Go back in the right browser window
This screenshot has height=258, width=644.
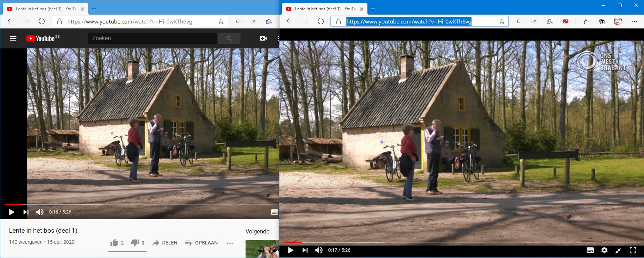point(289,21)
